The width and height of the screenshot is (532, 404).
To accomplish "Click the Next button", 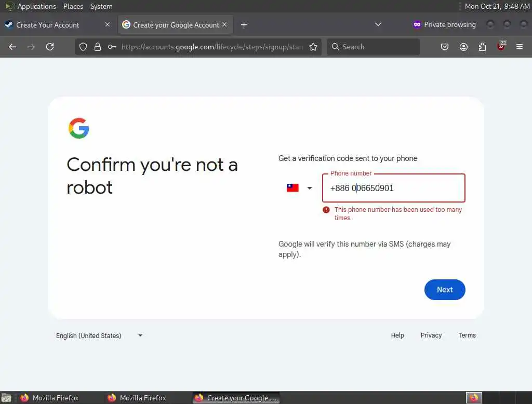I will pos(445,290).
